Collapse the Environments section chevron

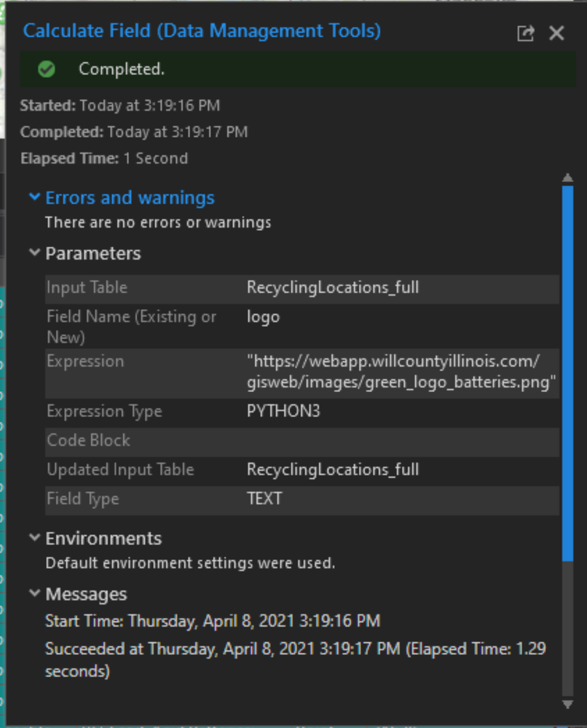(34, 539)
